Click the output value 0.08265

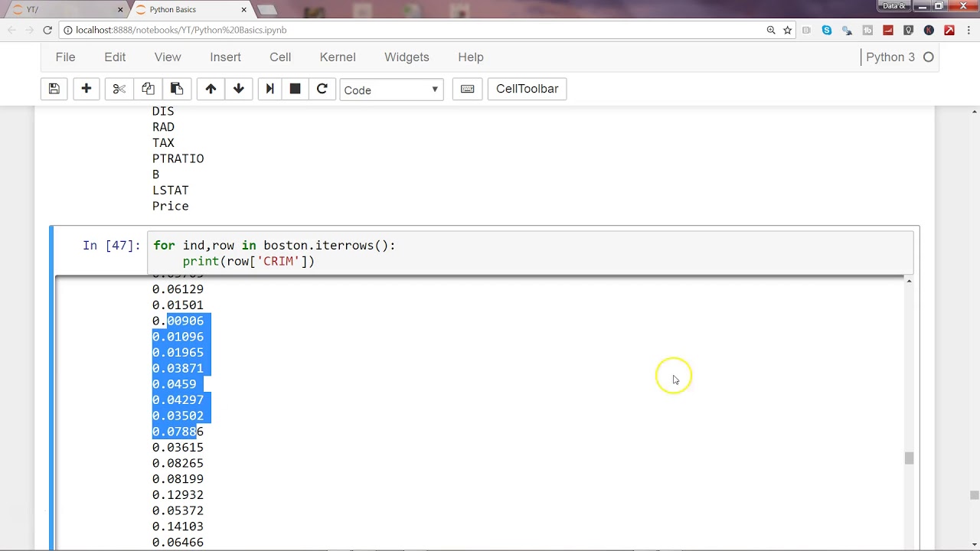click(178, 463)
